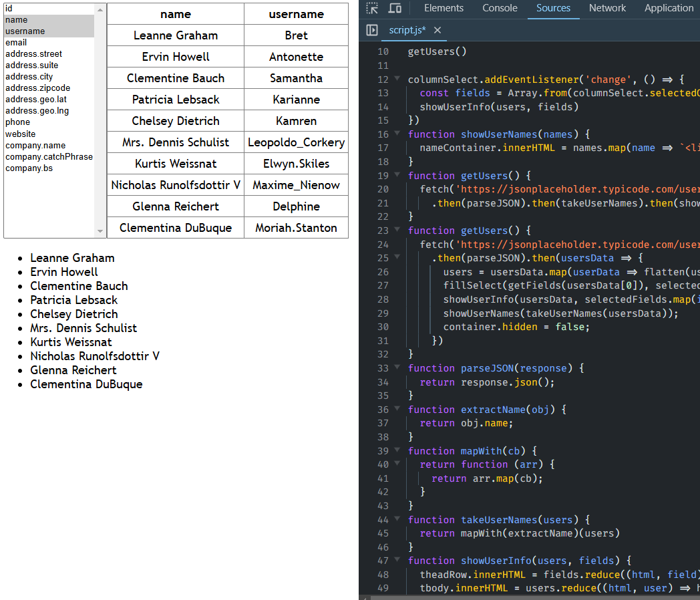The height and width of the screenshot is (600, 700).
Task: Select the address.geo.lng option
Action: (49, 111)
